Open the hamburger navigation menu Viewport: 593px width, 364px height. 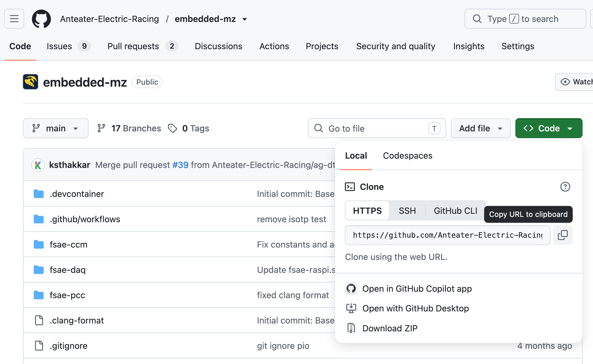pyautogui.click(x=14, y=19)
